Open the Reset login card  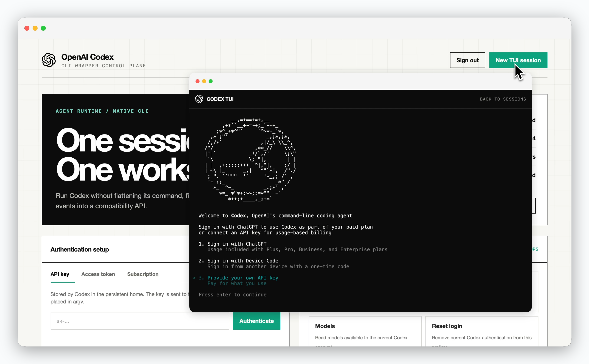pos(482,331)
